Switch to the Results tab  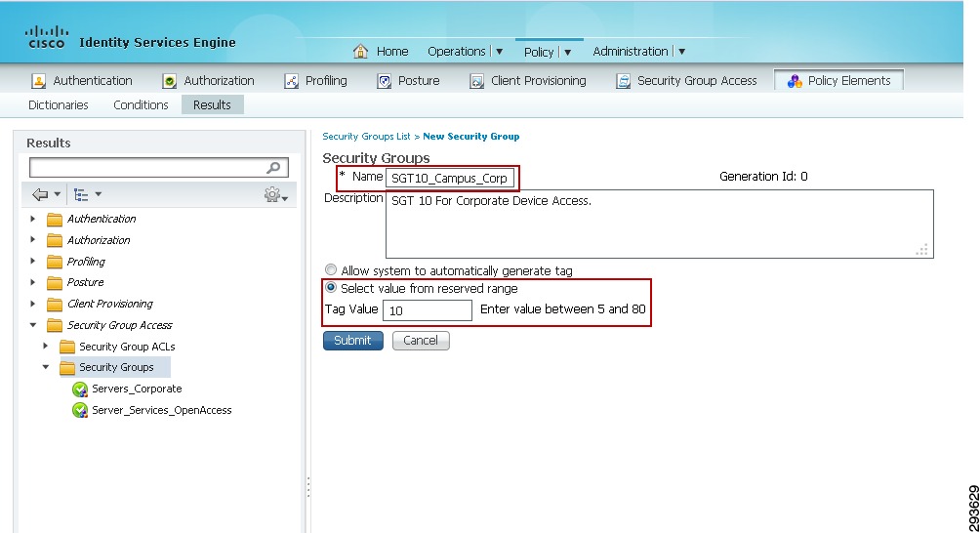[212, 105]
